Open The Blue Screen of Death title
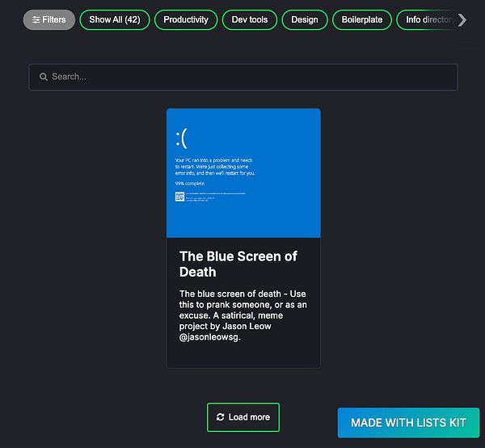This screenshot has width=485, height=448. pos(238,264)
